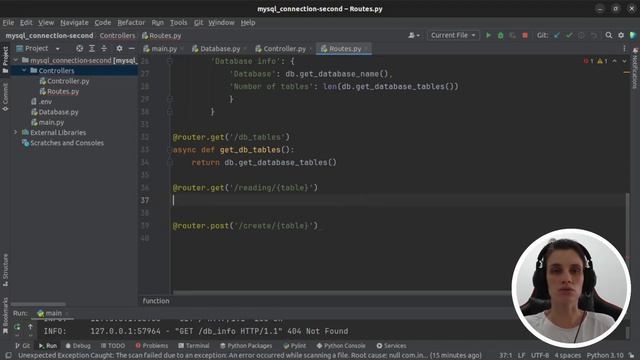The height and width of the screenshot is (360, 640).
Task: Show Git history rollback icon
Action: 593,36
